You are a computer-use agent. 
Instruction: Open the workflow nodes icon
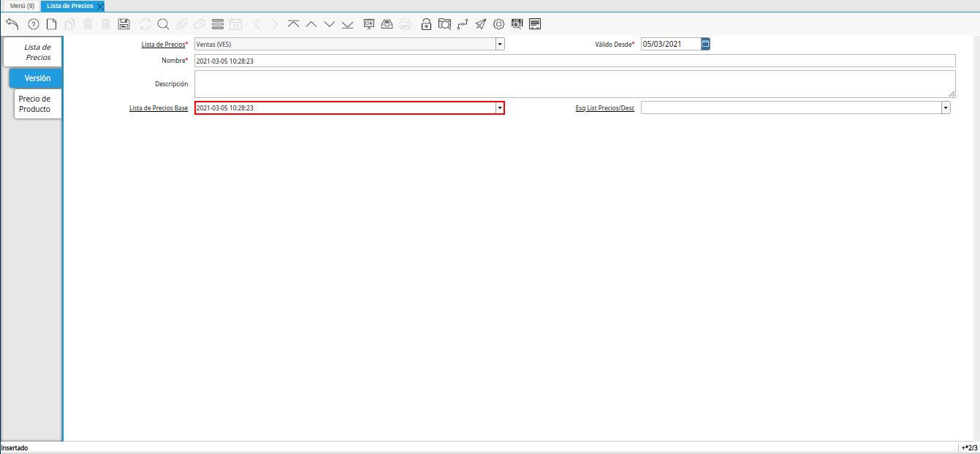coord(462,24)
